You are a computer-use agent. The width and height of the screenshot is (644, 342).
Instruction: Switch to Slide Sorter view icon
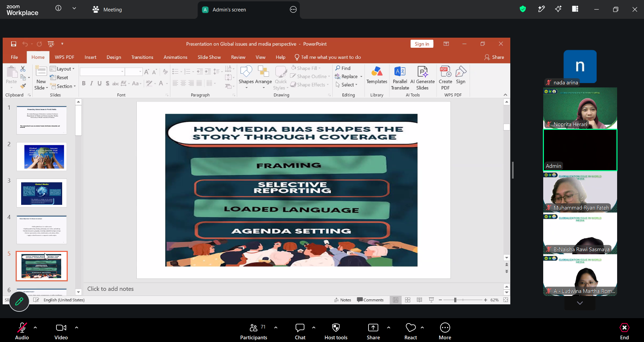tap(407, 300)
